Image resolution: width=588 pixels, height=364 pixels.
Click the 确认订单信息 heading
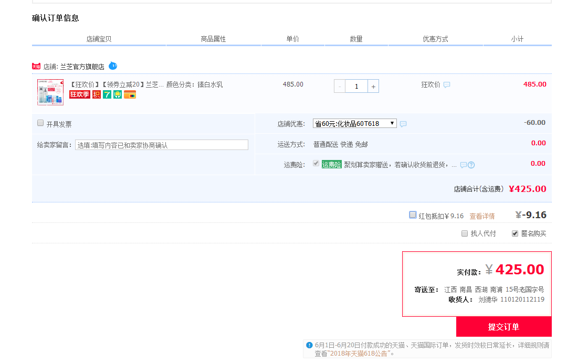(56, 18)
